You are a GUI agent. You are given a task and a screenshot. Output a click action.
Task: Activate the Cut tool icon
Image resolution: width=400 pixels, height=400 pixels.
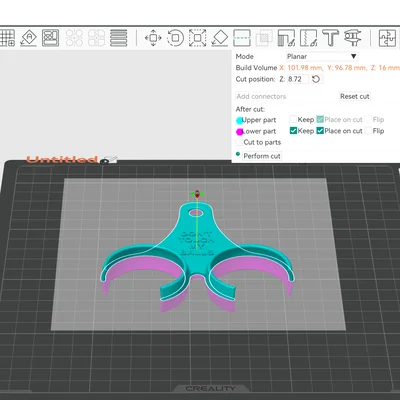(242, 38)
